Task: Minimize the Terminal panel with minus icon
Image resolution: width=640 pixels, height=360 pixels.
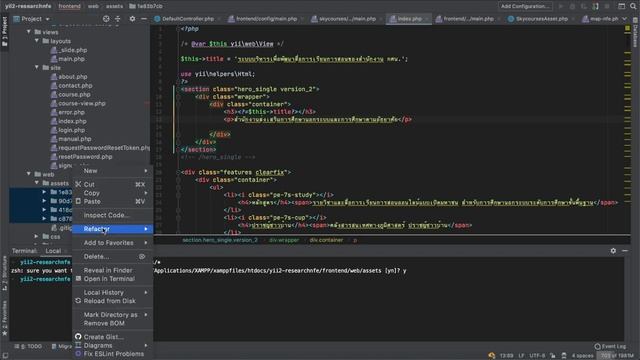Action: click(625, 251)
